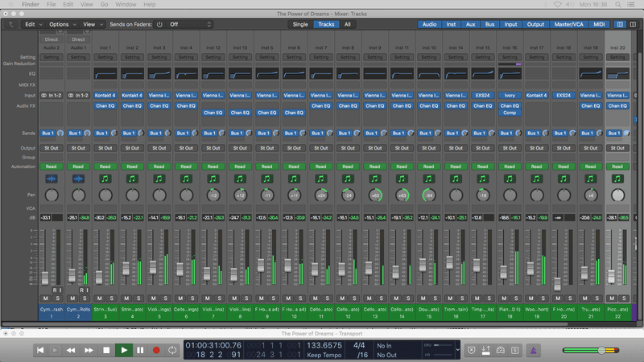Open the Sends on Faders Off selector

tap(189, 24)
